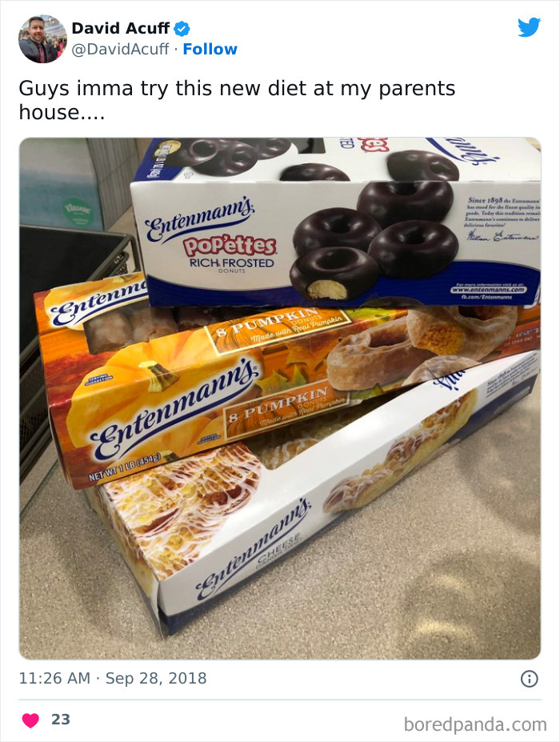560x742 pixels.
Task: Click the tweet text about new diet
Action: tap(237, 100)
